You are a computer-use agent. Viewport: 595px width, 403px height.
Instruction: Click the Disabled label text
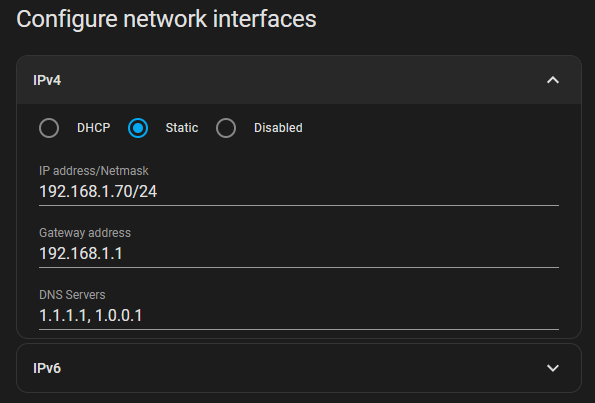point(278,128)
